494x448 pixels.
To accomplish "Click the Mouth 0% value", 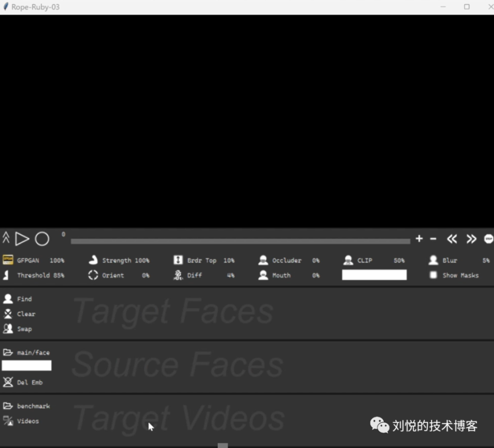I will coord(315,275).
